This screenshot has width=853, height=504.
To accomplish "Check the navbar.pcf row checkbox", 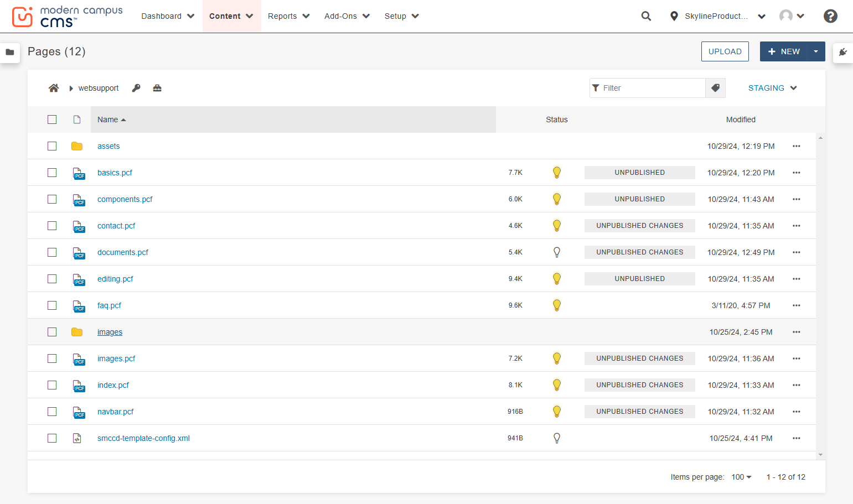I will (x=52, y=412).
